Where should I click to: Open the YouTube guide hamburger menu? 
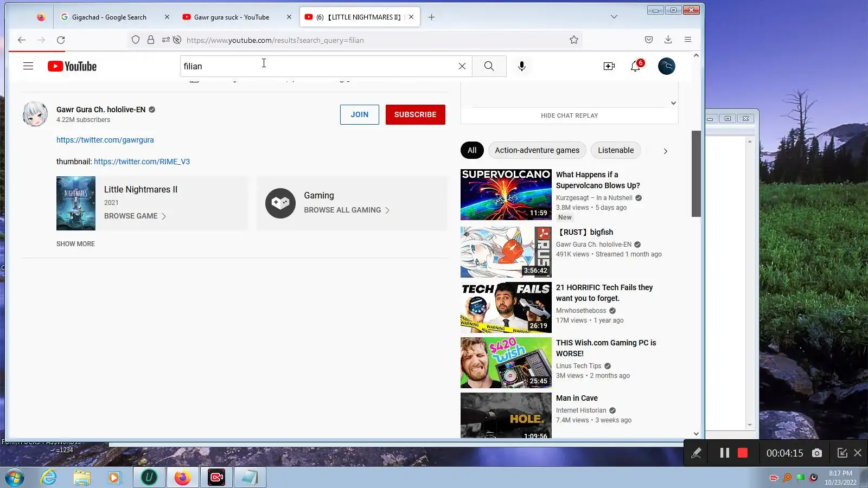pyautogui.click(x=28, y=66)
